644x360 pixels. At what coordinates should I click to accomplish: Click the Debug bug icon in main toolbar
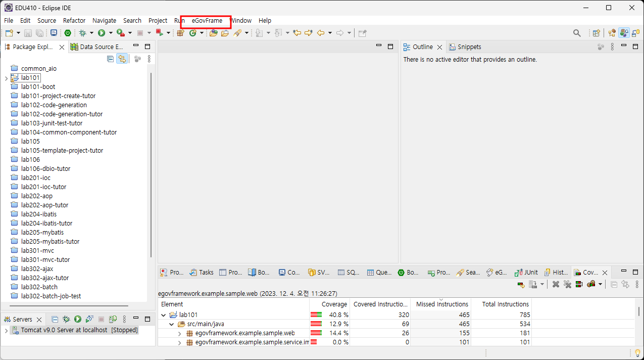(x=83, y=33)
